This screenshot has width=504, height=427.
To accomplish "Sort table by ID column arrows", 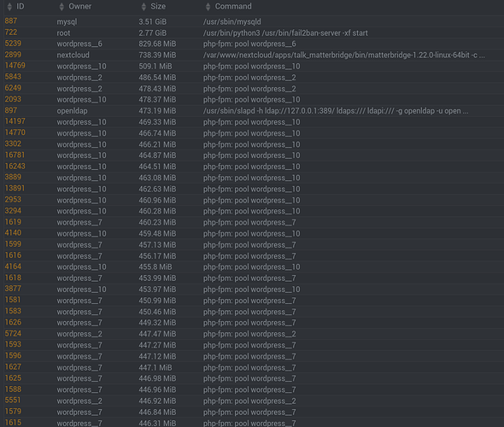I will coord(9,7).
